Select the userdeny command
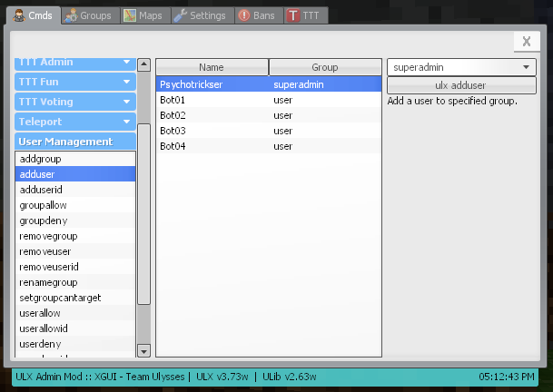 tap(75, 344)
